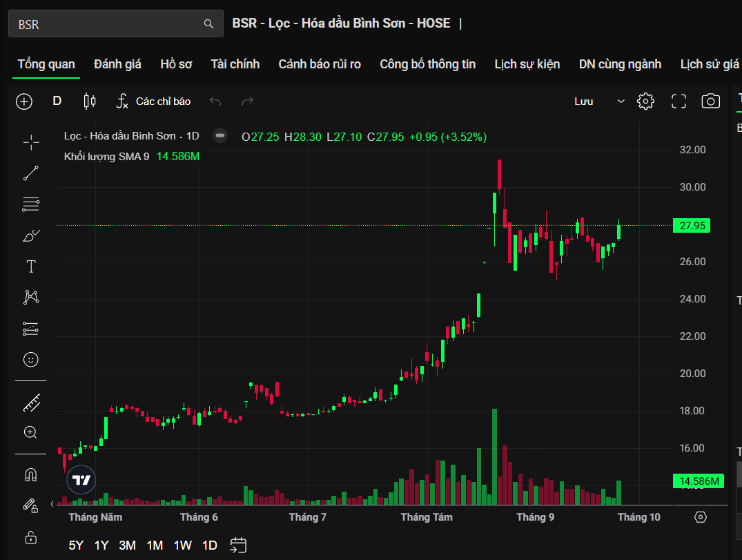Expand the dropdown arrow next to Lưu

pos(621,102)
